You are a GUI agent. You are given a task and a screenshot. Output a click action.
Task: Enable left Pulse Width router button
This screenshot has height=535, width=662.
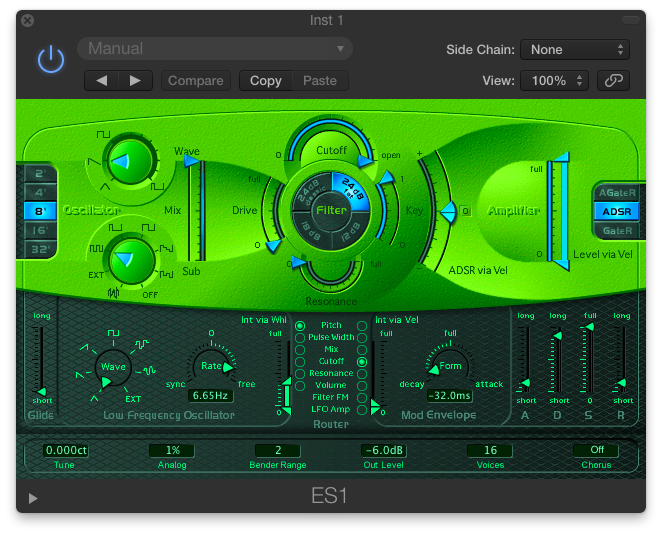point(300,338)
